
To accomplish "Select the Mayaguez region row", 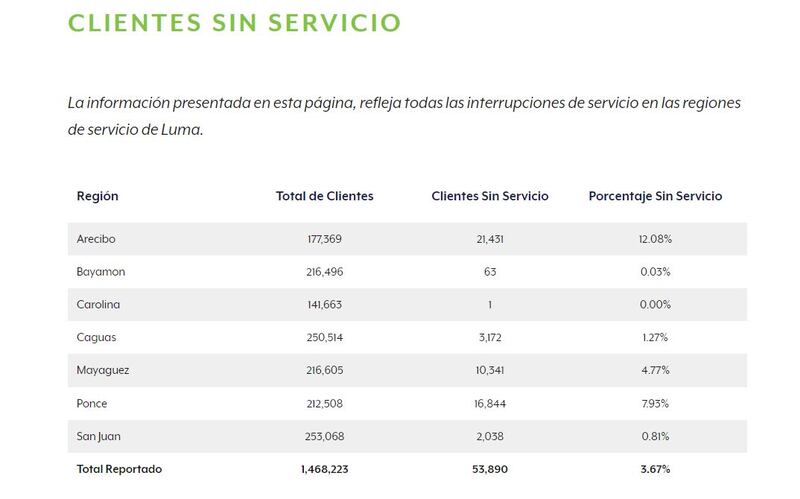I will click(407, 370).
